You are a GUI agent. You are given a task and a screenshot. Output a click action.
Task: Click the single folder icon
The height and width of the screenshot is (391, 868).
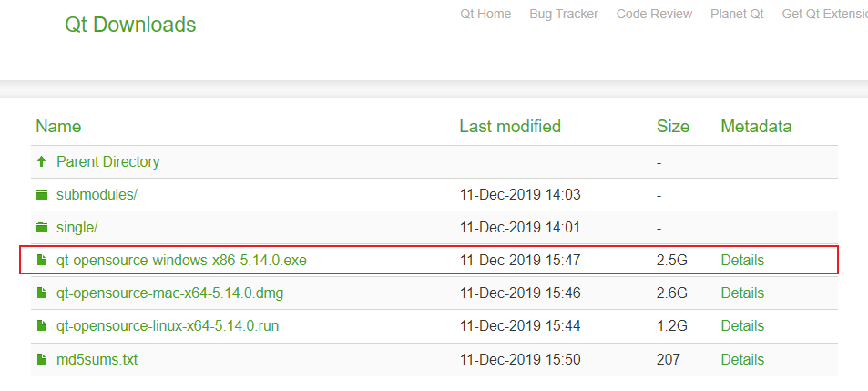click(42, 228)
